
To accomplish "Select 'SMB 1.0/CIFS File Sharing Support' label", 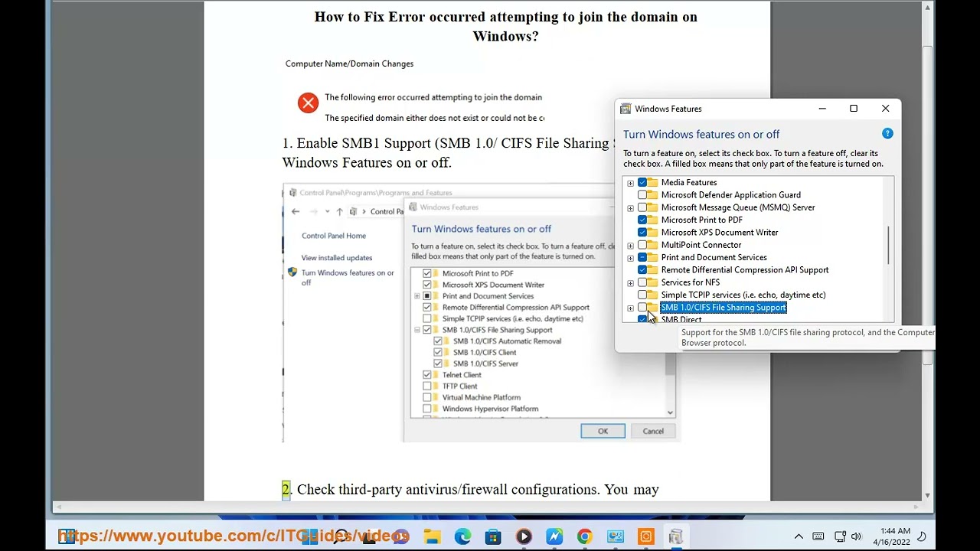I will click(724, 308).
